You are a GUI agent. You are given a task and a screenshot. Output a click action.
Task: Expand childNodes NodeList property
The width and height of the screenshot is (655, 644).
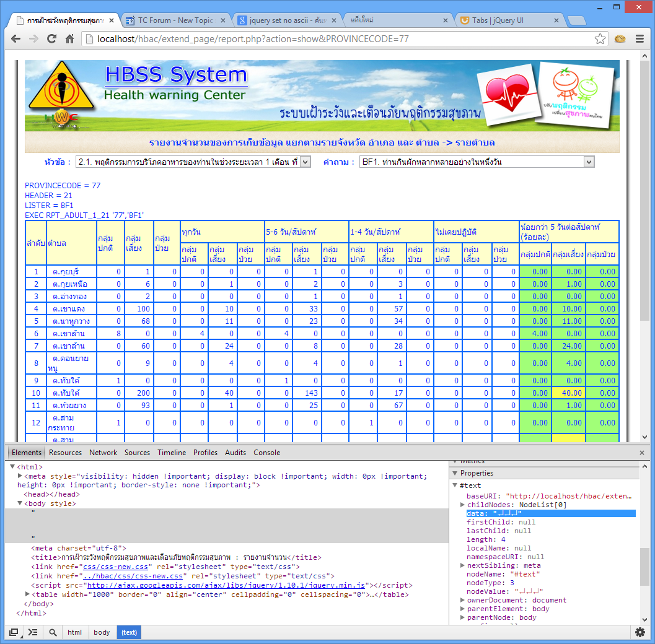click(462, 505)
